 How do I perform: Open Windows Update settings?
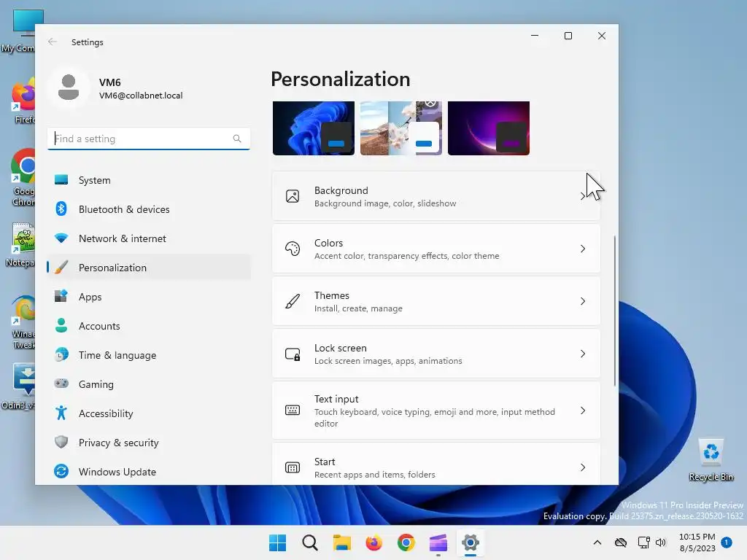pos(149,472)
